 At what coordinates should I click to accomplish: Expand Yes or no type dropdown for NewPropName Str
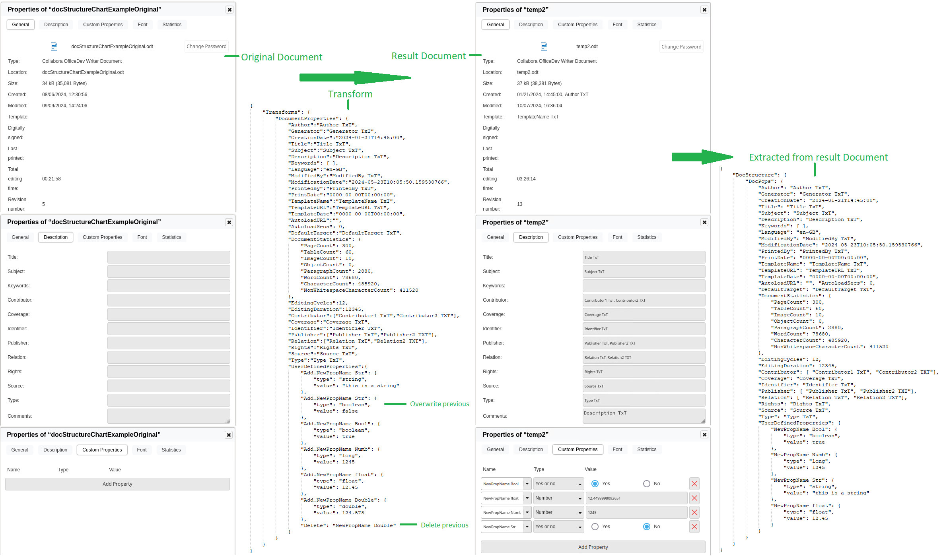558,527
